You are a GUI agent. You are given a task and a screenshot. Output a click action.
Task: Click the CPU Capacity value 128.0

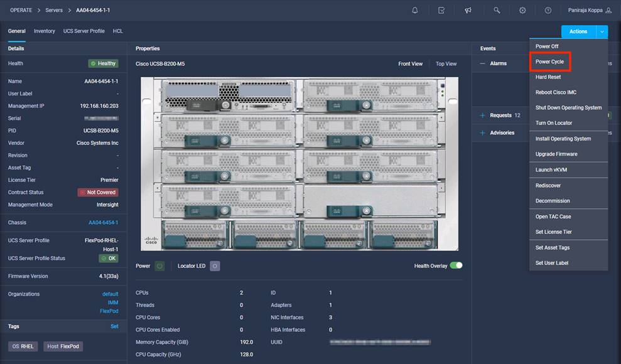(246, 355)
